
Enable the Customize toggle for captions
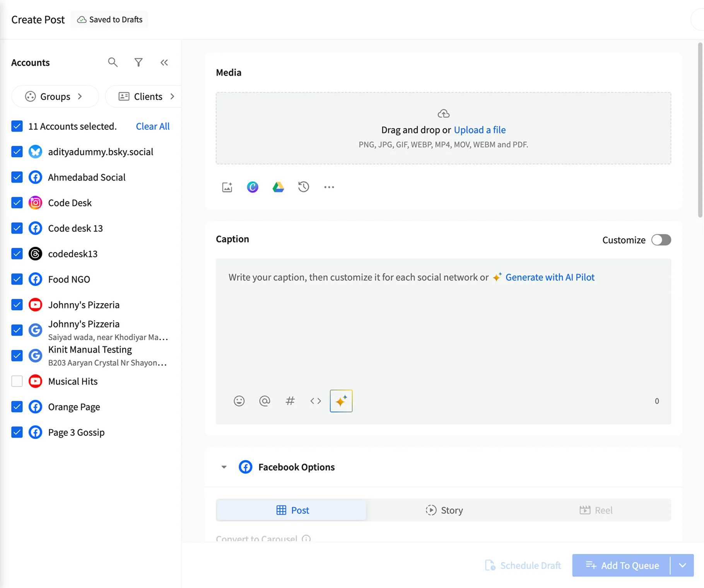tap(661, 240)
